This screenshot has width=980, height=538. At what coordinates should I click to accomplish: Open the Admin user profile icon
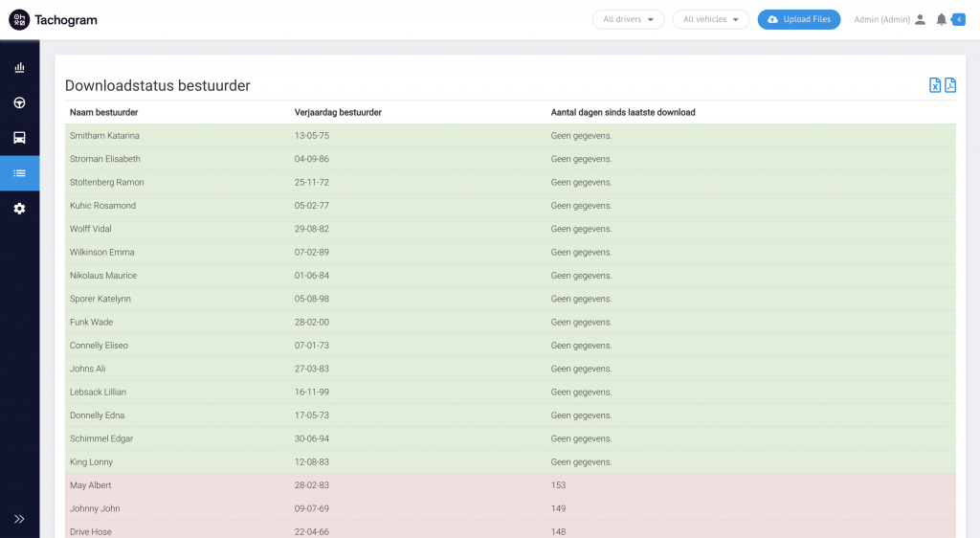[x=920, y=20]
